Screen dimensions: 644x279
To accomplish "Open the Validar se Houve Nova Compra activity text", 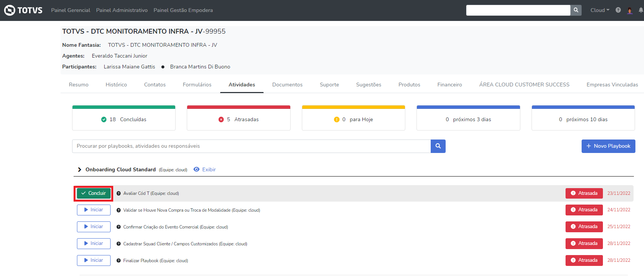I will pos(192,210).
